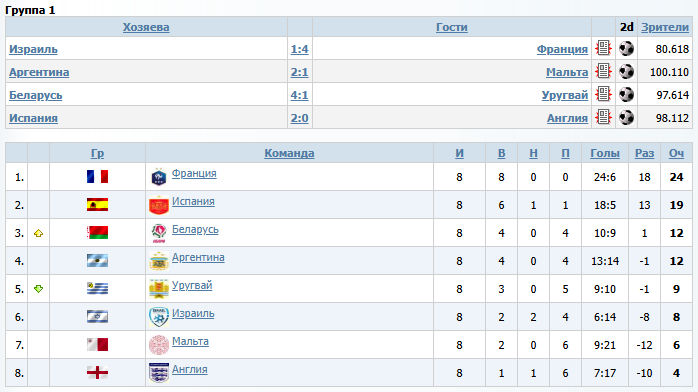Click the Spain flag in the table
698x392 pixels.
97,205
